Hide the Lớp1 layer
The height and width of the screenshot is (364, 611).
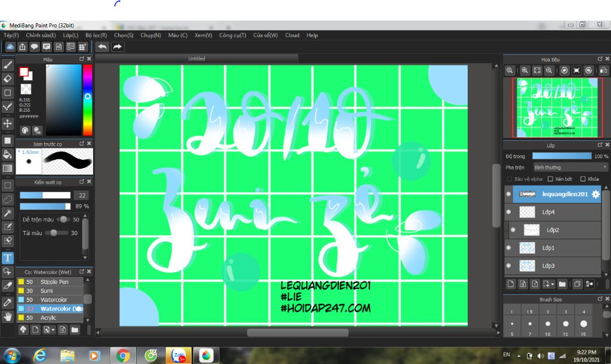coord(508,248)
